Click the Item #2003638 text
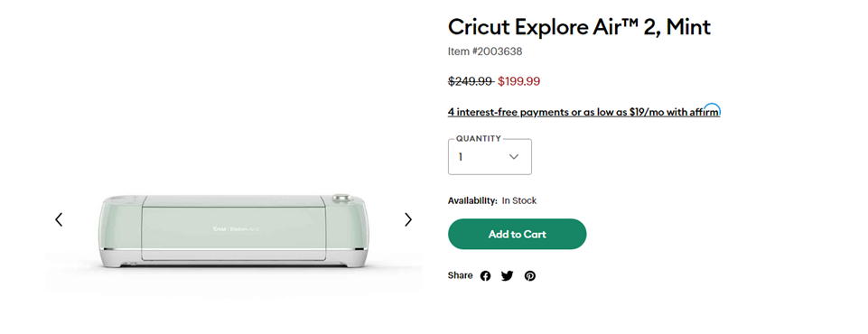 click(485, 51)
